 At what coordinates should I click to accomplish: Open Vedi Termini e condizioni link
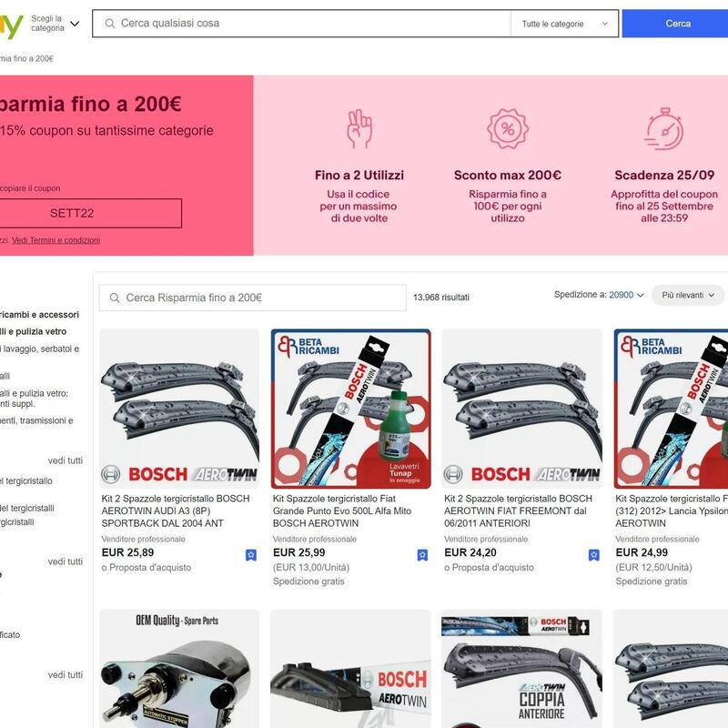pyautogui.click(x=56, y=240)
